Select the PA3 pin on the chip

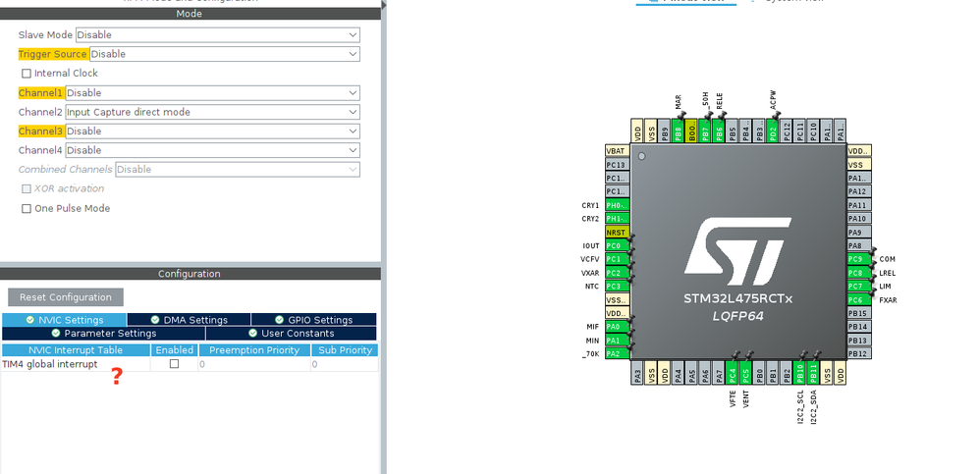tap(637, 373)
